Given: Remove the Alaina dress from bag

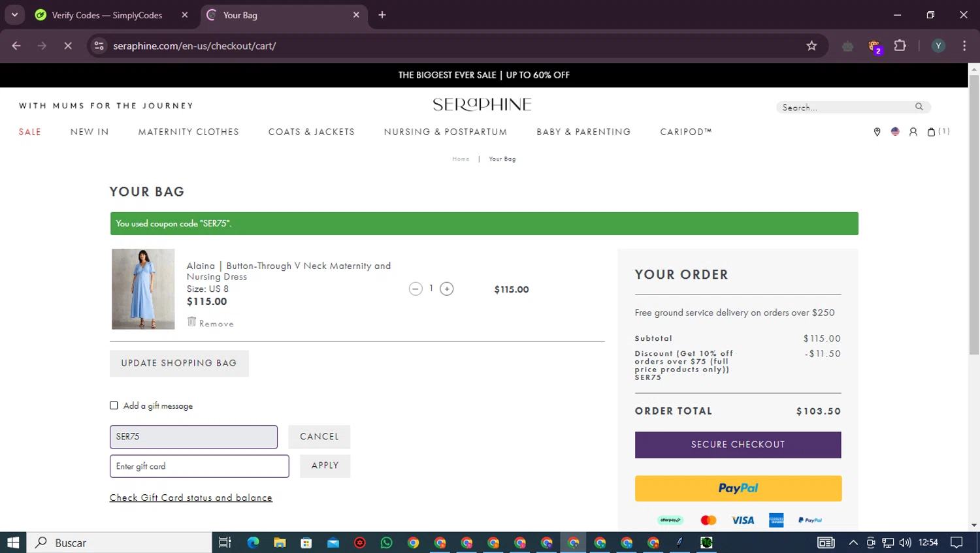Looking at the screenshot, I should (x=210, y=323).
